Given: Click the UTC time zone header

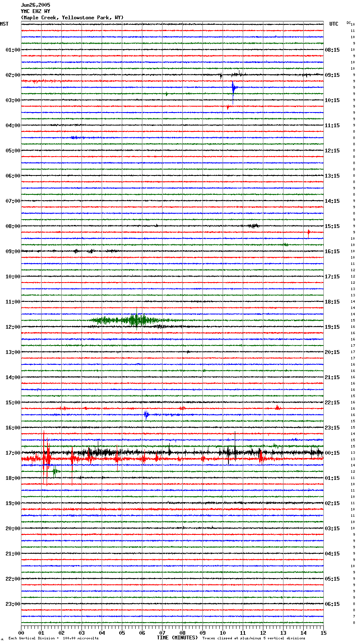Looking at the screenshot, I should pyautogui.click(x=334, y=24).
